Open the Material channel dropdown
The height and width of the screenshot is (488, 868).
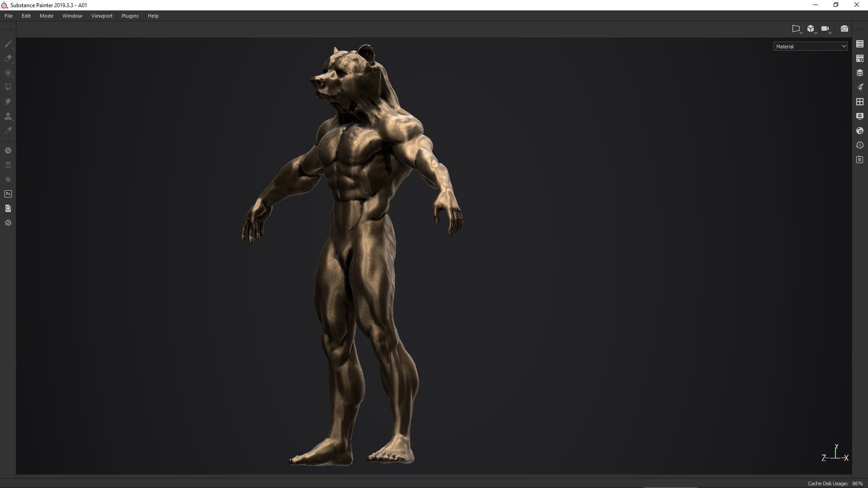point(810,46)
